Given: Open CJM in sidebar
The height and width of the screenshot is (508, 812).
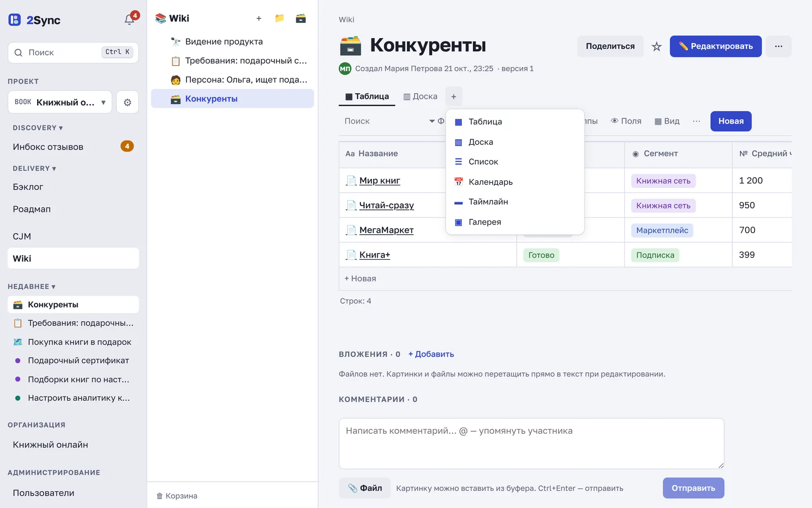Looking at the screenshot, I should coord(73,236).
